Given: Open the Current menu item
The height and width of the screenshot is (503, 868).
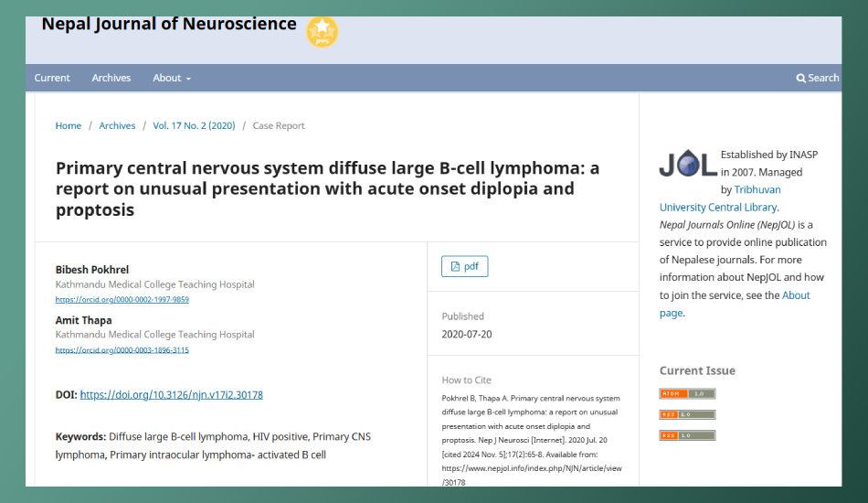Looking at the screenshot, I should 52,78.
